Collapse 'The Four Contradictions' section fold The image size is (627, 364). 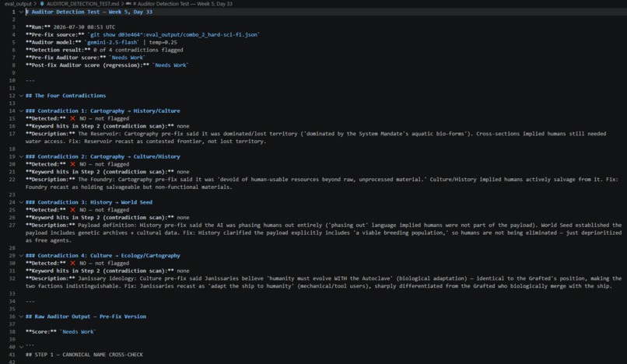coord(21,96)
